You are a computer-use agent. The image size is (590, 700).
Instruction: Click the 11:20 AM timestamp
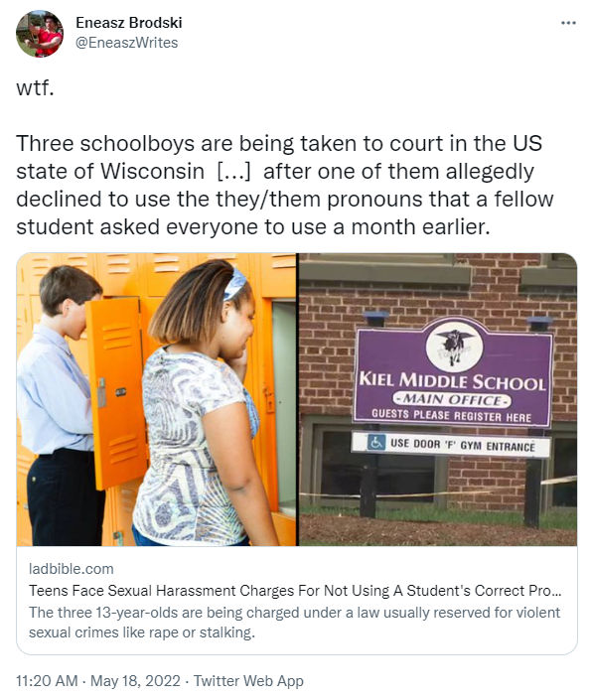point(47,681)
